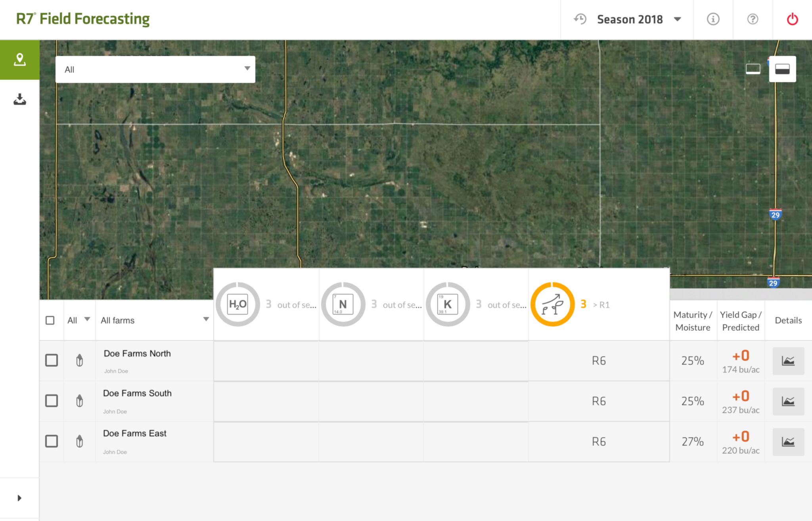812x521 pixels.
Task: Open the 'All' crop filter dropdown
Action: 79,320
